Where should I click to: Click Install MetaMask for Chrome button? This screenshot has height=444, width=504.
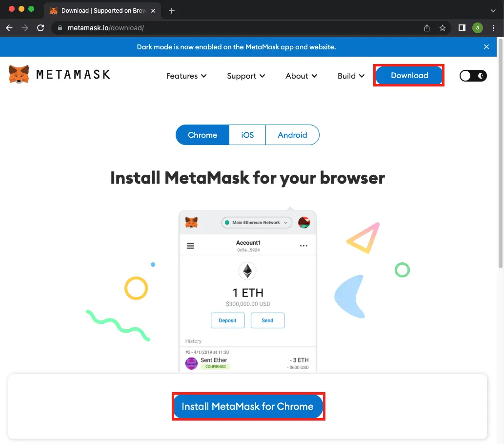pos(248,406)
